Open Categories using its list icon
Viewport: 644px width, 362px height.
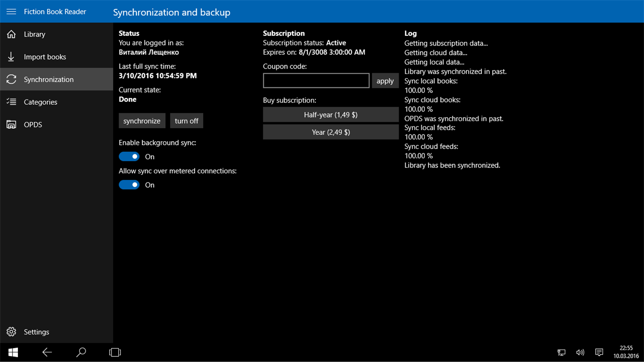(11, 102)
